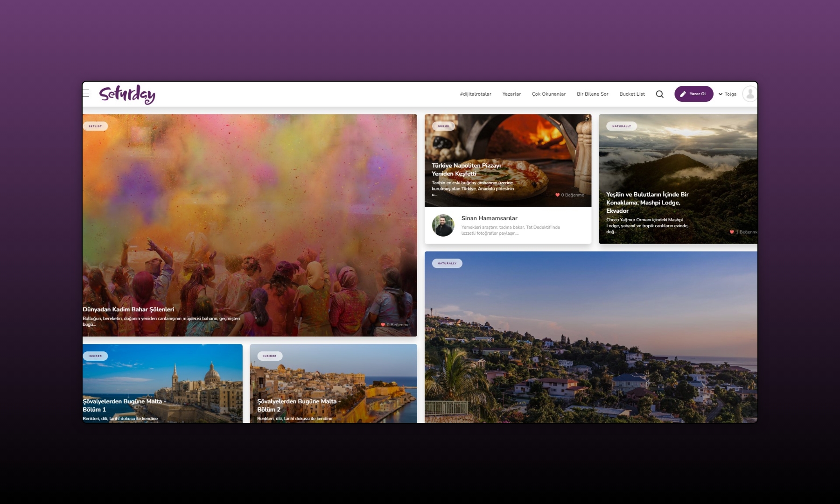Open the search magnifier icon
Screen dimensions: 840x504
(x=659, y=94)
